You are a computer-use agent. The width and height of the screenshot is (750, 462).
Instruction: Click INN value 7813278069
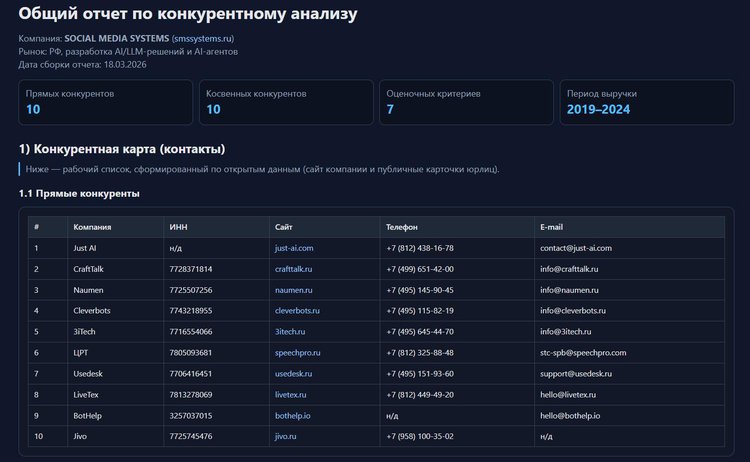coord(190,395)
